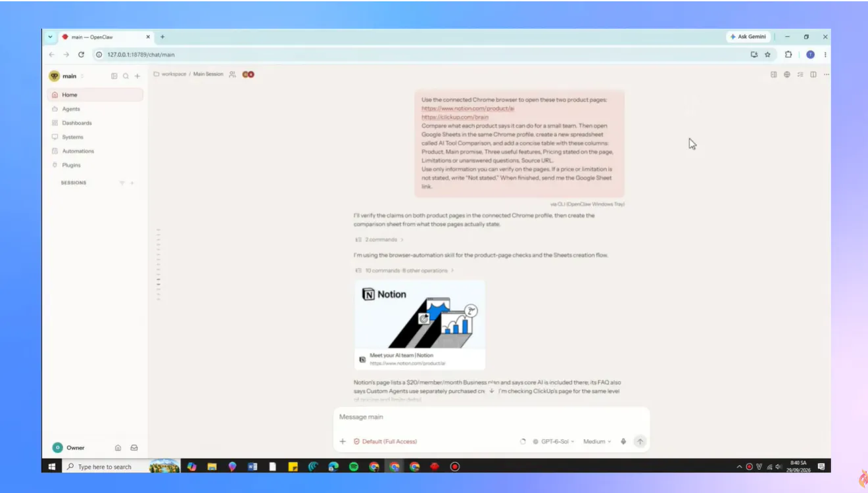Open the Chrome extensions puzzle icon
Viewport: 868px width, 493px height.
click(788, 55)
